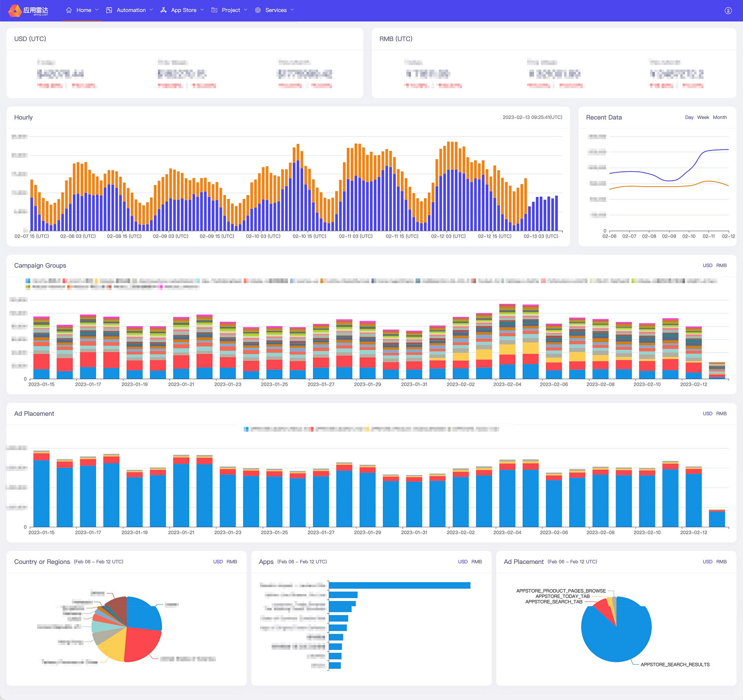The height and width of the screenshot is (700, 743).
Task: Click the Services circular icon
Action: click(x=258, y=10)
